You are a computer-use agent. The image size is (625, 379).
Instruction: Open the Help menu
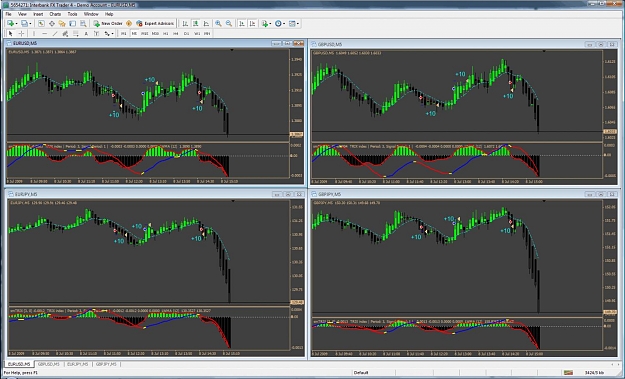(109, 14)
